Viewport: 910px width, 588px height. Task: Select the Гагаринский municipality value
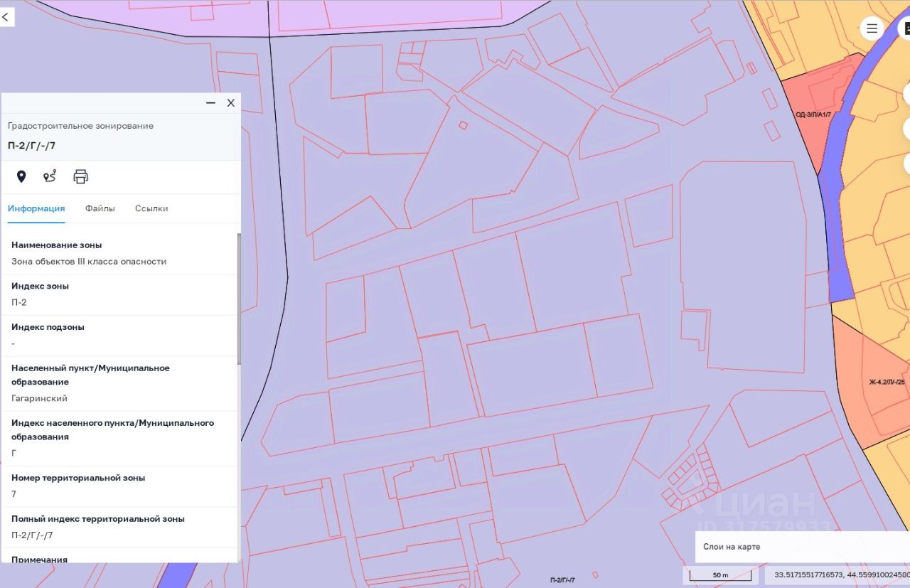point(40,398)
